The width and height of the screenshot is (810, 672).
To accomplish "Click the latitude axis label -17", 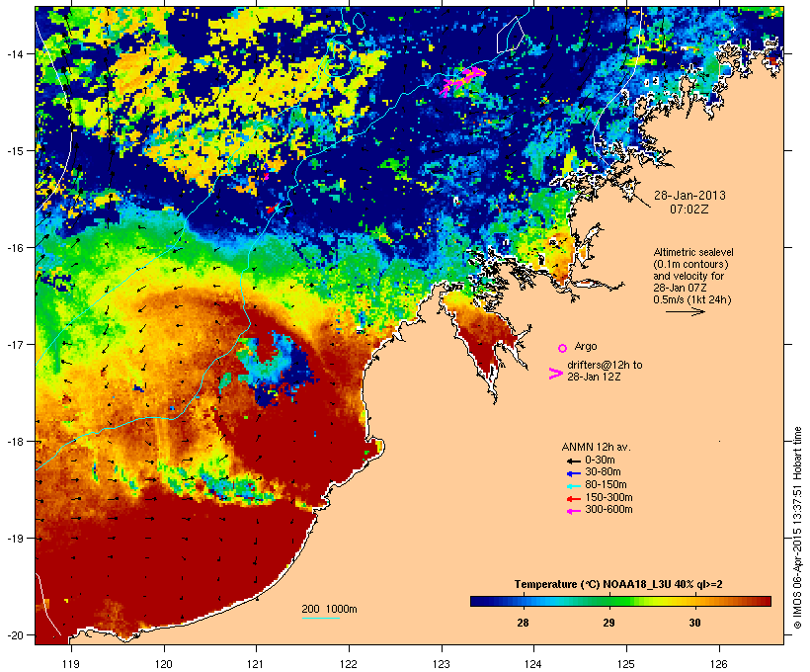I will (15, 344).
